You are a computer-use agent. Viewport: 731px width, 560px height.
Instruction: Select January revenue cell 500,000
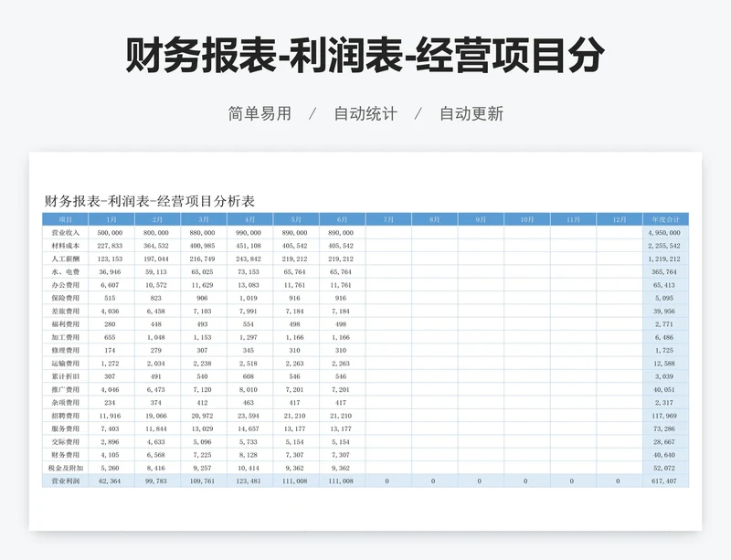click(x=110, y=233)
